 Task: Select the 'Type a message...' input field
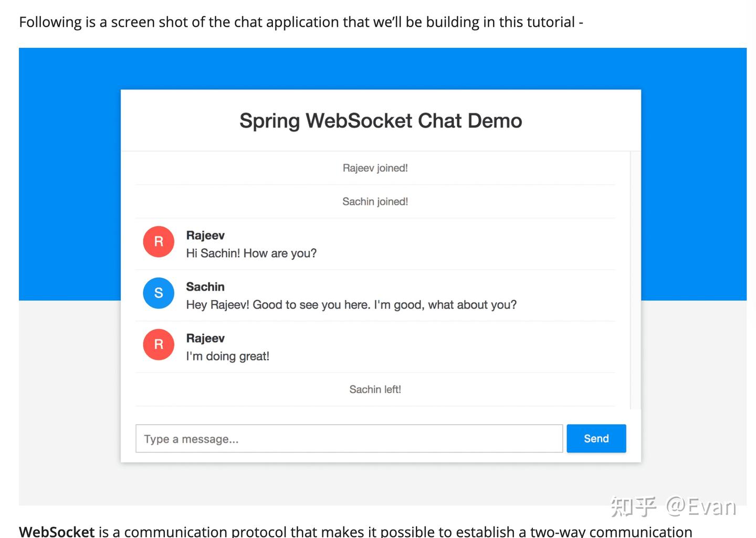[349, 438]
